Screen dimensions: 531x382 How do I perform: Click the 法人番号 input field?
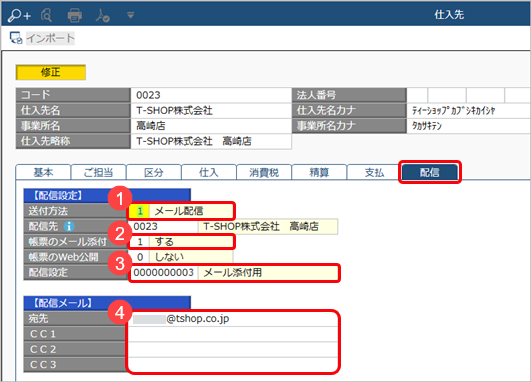(x=469, y=95)
